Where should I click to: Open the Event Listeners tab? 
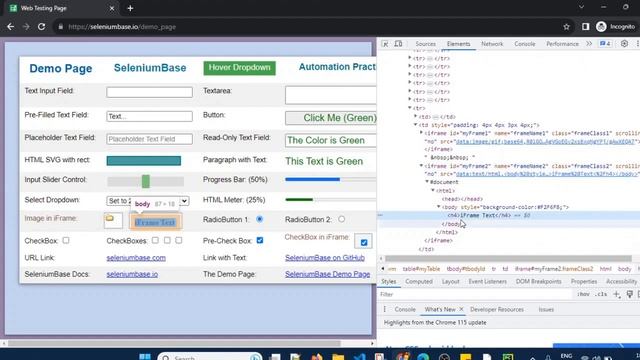pos(487,282)
